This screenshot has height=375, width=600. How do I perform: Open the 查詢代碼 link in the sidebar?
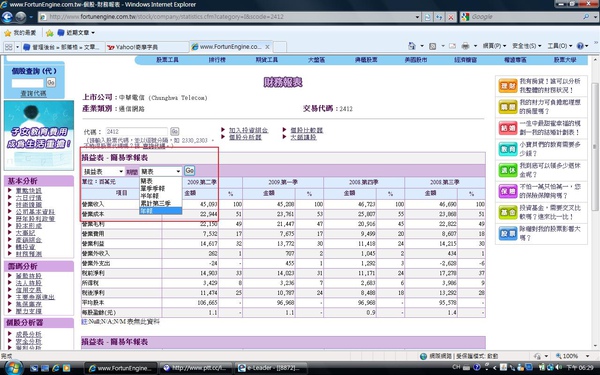pos(34,93)
